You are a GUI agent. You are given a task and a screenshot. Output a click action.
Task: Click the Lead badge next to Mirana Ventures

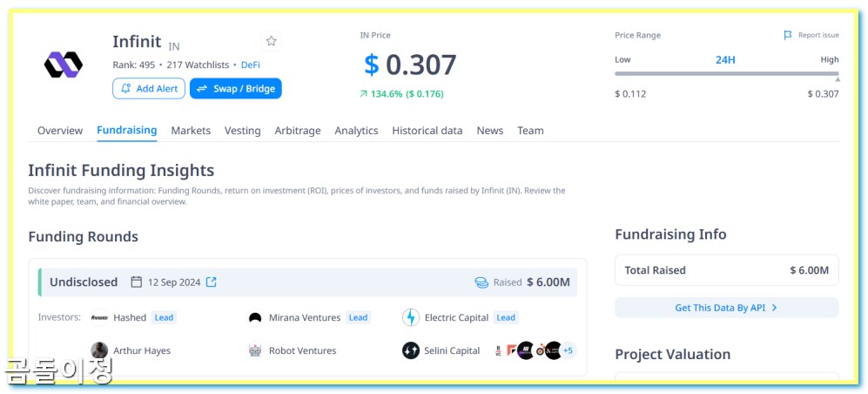(358, 317)
